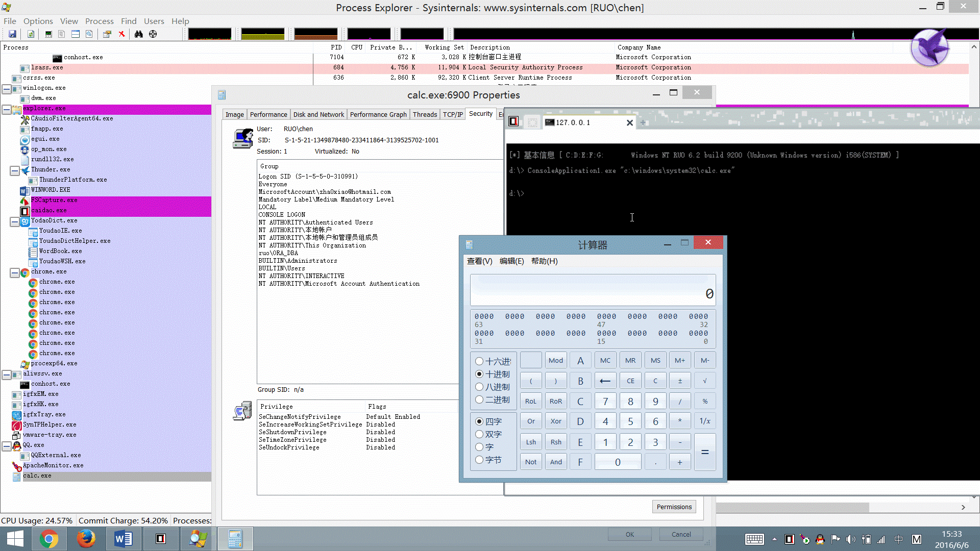
Task: Collapse the aliwssv.exe tree node
Action: click(7, 374)
